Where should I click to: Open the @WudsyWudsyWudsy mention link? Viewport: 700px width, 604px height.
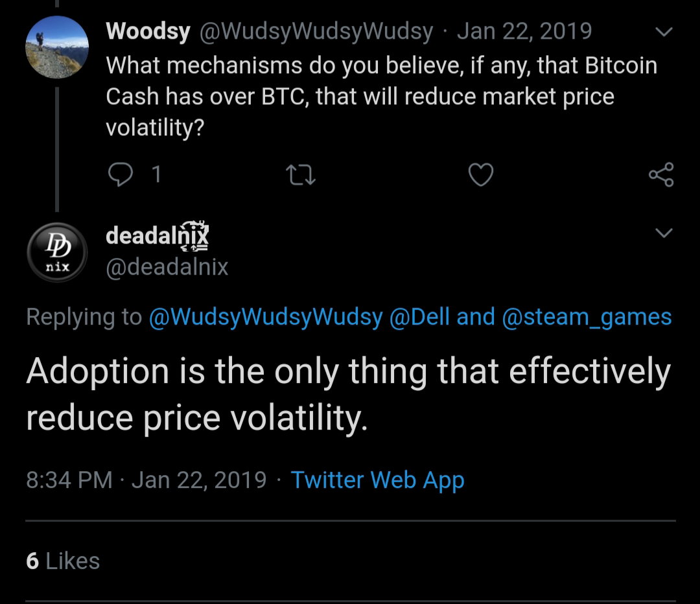click(x=266, y=318)
